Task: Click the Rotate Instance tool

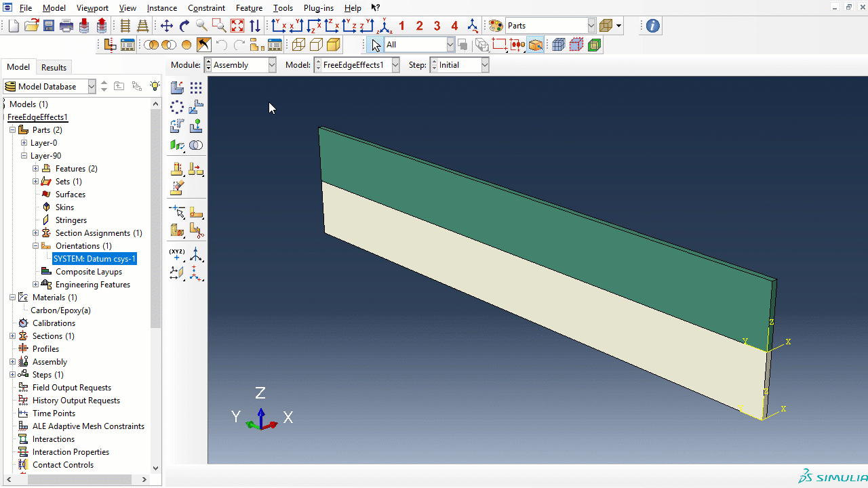Action: pyautogui.click(x=177, y=125)
